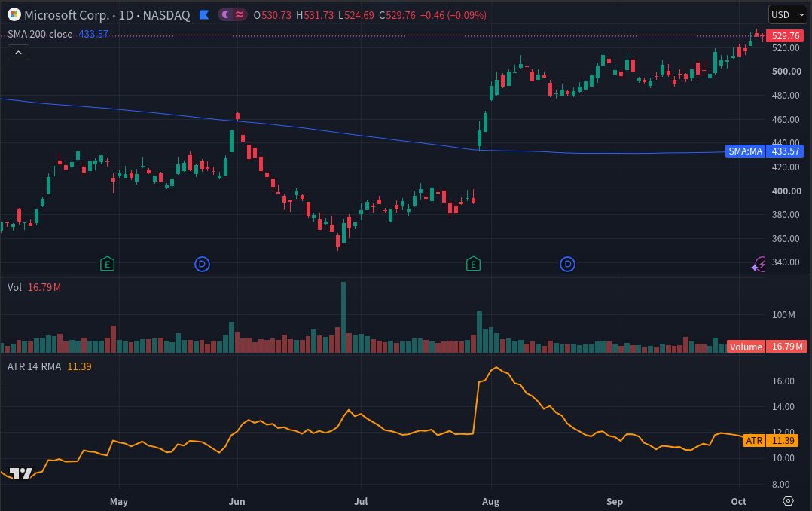The width and height of the screenshot is (812, 511).
Task: Click the Jun label on the time axis
Action: coord(237,501)
